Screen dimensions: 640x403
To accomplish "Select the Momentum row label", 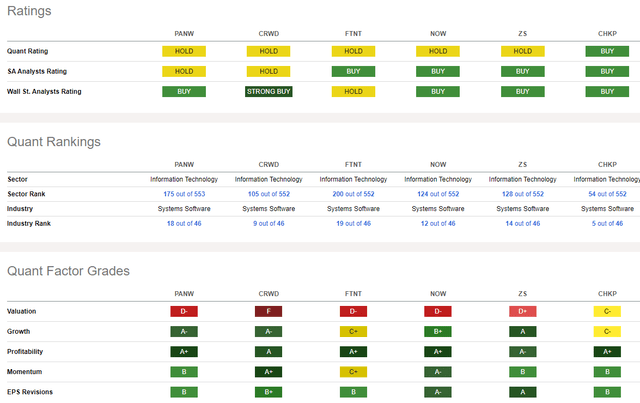I will pos(24,372).
